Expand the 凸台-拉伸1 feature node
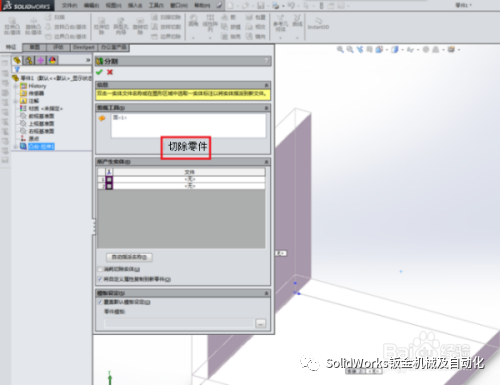Screen dimensions: 500x385 pyautogui.click(x=15, y=146)
